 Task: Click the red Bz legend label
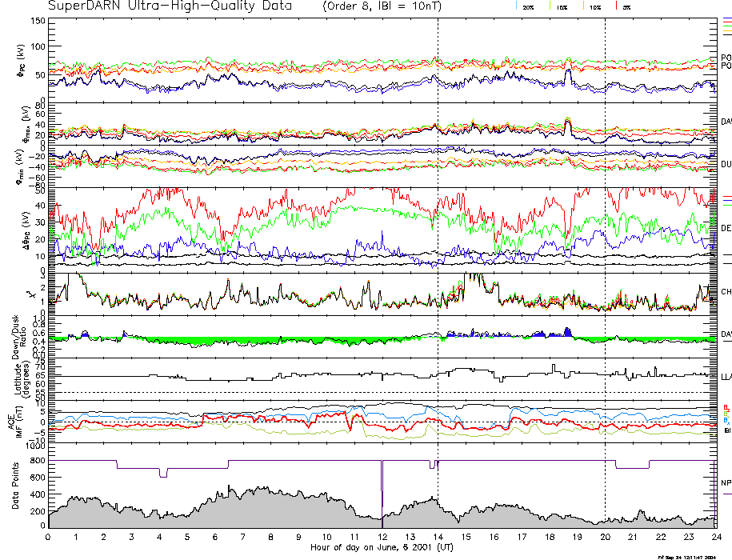tap(726, 407)
